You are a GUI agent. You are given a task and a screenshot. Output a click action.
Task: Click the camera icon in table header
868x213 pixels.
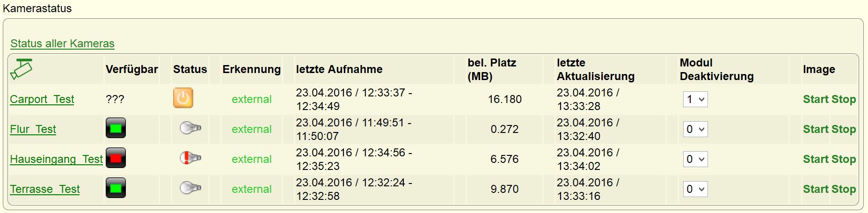(x=22, y=69)
